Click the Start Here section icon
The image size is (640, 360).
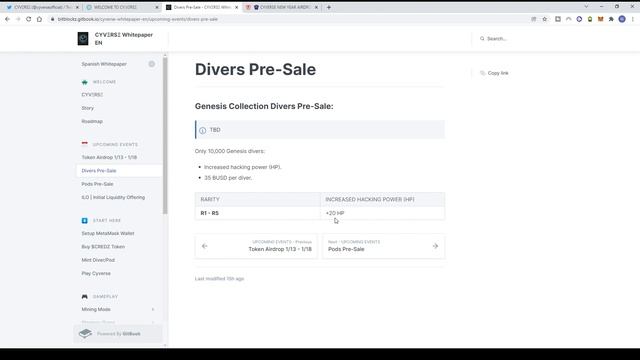coord(84,220)
